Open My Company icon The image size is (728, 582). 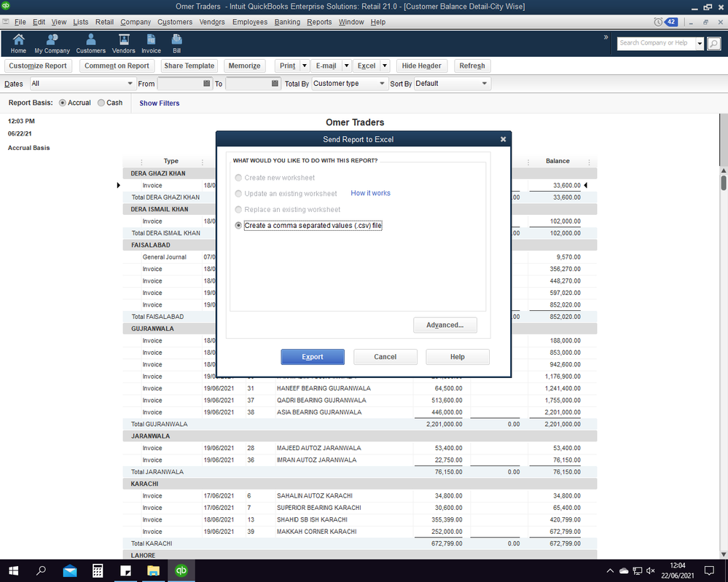click(x=52, y=44)
